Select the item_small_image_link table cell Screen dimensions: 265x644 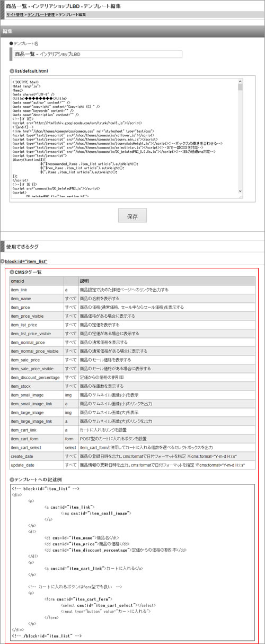point(37,403)
